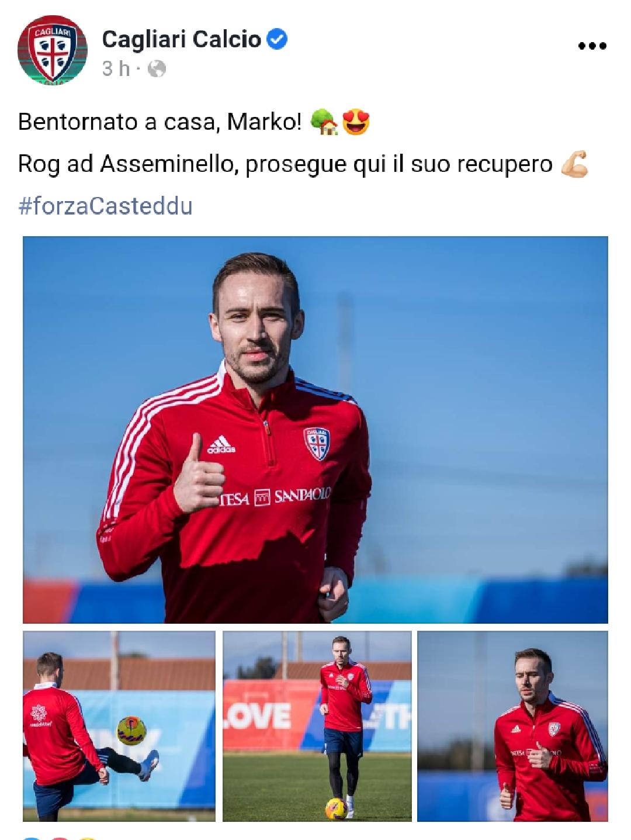Open the thumbnail of player kicking ball
This screenshot has width=631, height=840.
[x=119, y=726]
